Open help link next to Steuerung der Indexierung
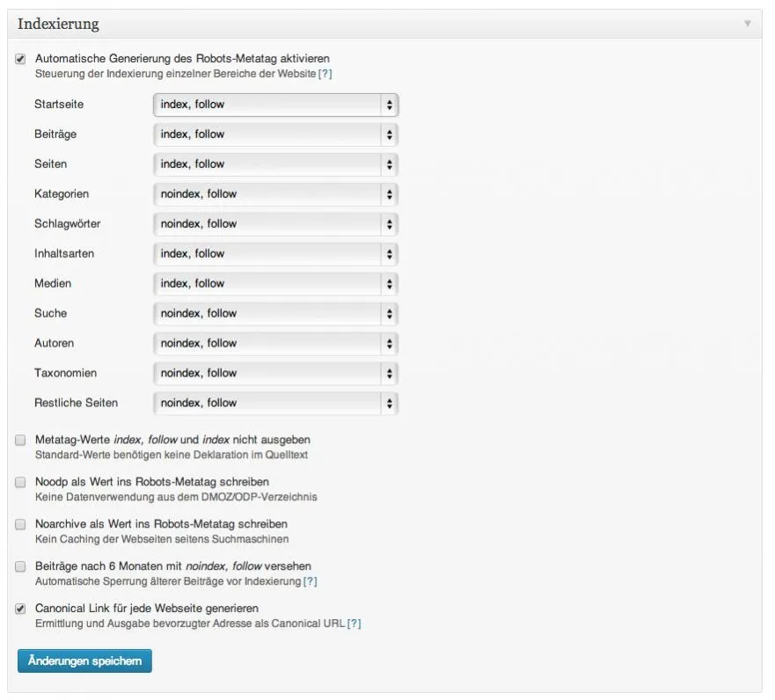 click(325, 74)
